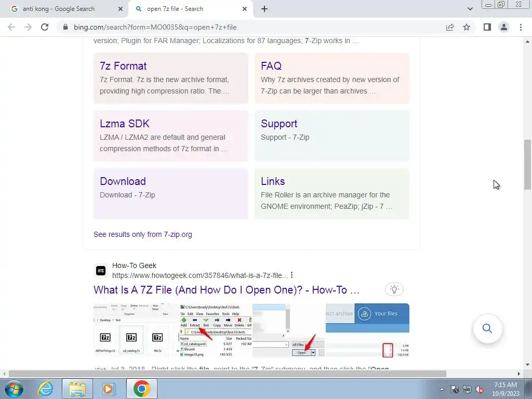Open the '7z Format' link
This screenshot has width=532, height=399.
click(x=123, y=66)
